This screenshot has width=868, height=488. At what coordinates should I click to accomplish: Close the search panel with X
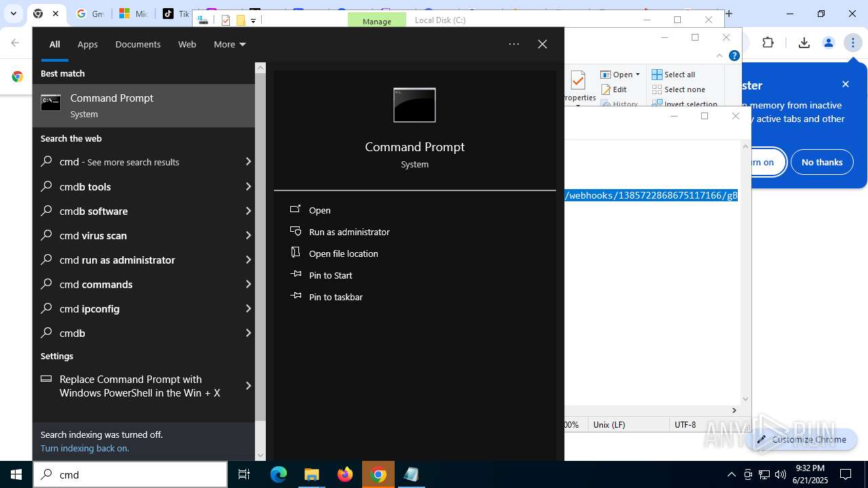[542, 44]
